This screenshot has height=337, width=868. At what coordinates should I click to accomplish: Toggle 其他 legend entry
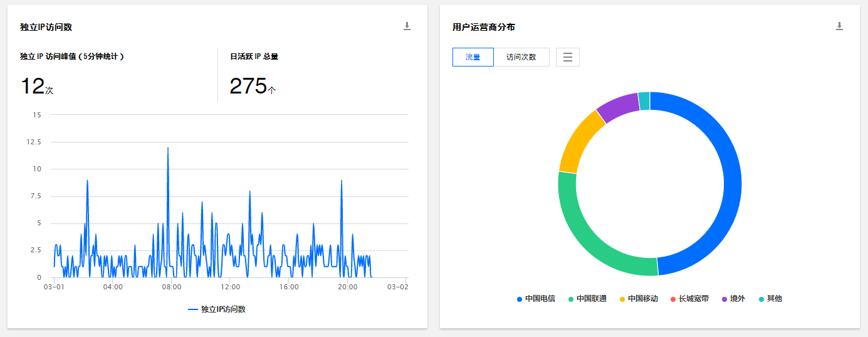tap(770, 299)
